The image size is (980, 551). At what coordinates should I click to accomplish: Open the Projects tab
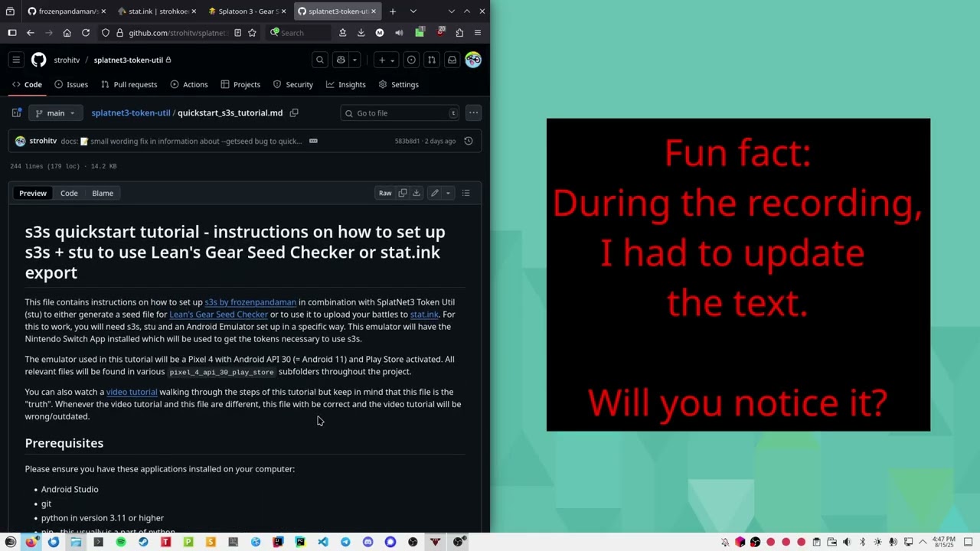[240, 84]
